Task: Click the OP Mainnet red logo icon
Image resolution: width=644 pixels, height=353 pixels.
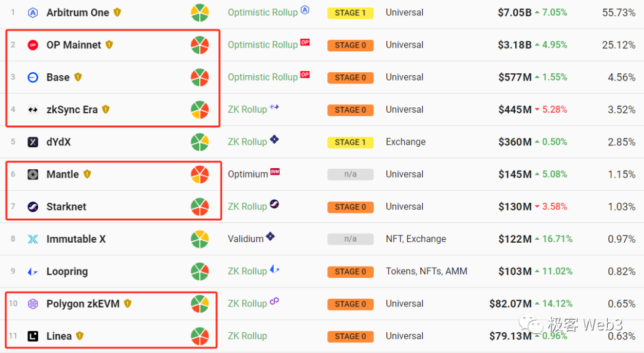Action: click(x=33, y=45)
